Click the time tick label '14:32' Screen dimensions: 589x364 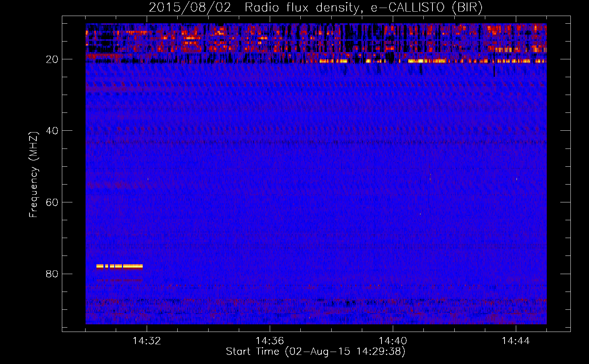(147, 341)
